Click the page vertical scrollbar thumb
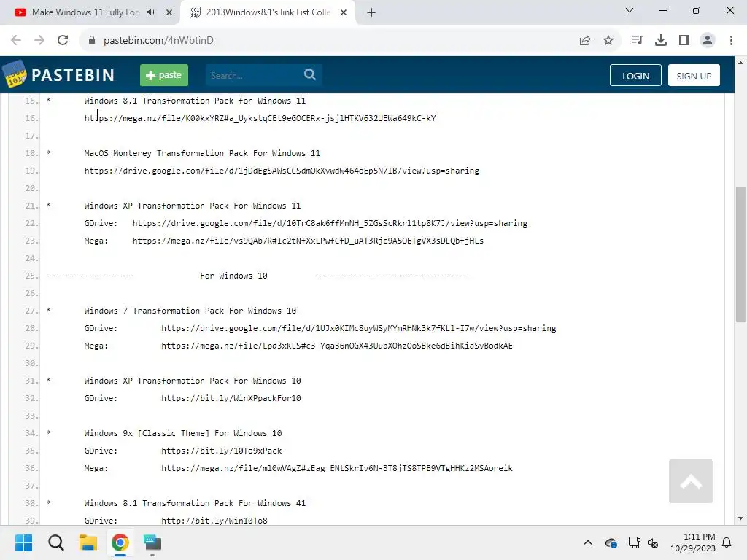 tap(740, 254)
